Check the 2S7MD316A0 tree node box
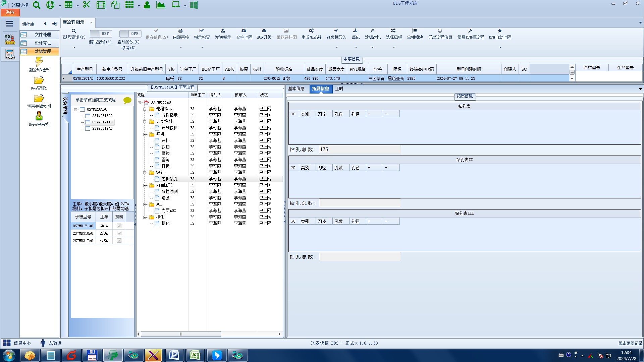Image resolution: width=644 pixels, height=362 pixels. [x=88, y=116]
